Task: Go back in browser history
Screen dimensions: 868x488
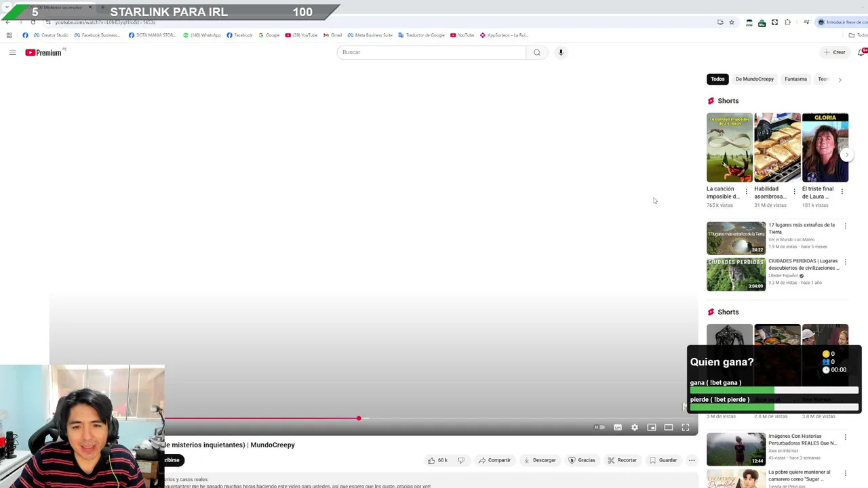Action: click(x=7, y=22)
